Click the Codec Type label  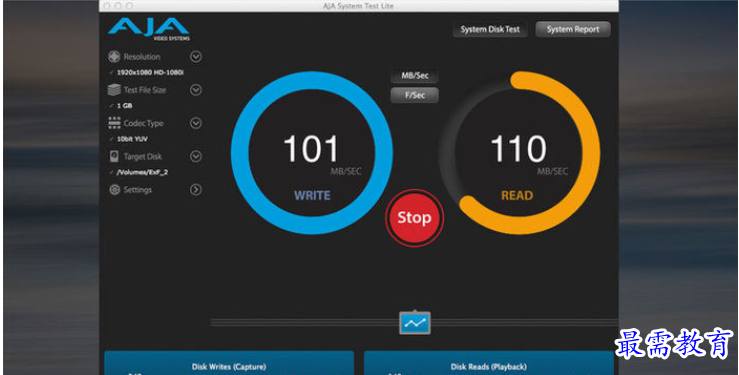pyautogui.click(x=143, y=123)
